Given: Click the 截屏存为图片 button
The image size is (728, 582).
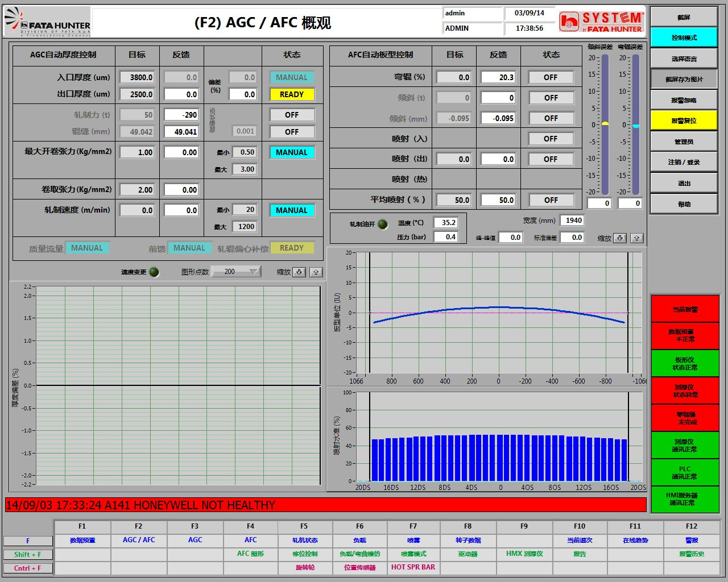Looking at the screenshot, I should tap(684, 79).
